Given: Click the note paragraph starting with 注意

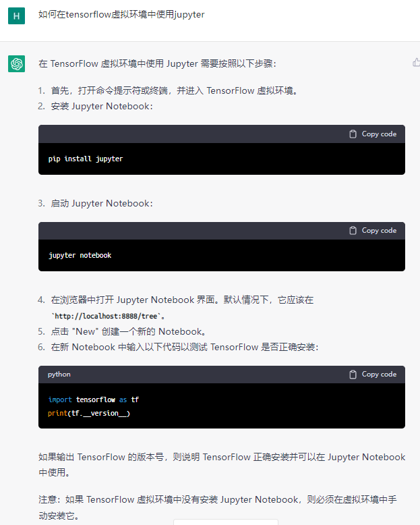Looking at the screenshot, I should [218, 507].
